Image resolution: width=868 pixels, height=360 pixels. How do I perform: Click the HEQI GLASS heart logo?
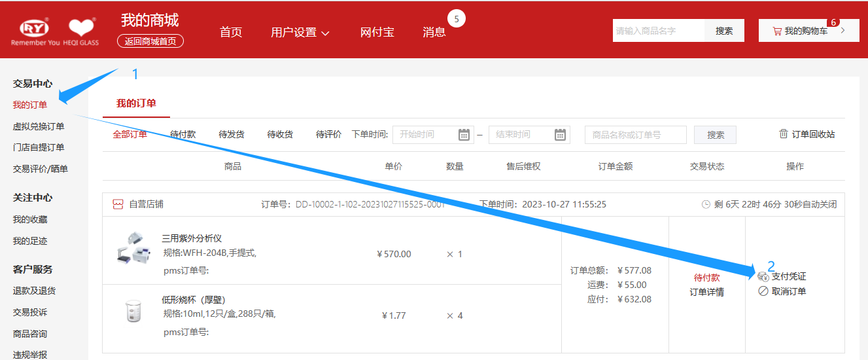point(81,30)
